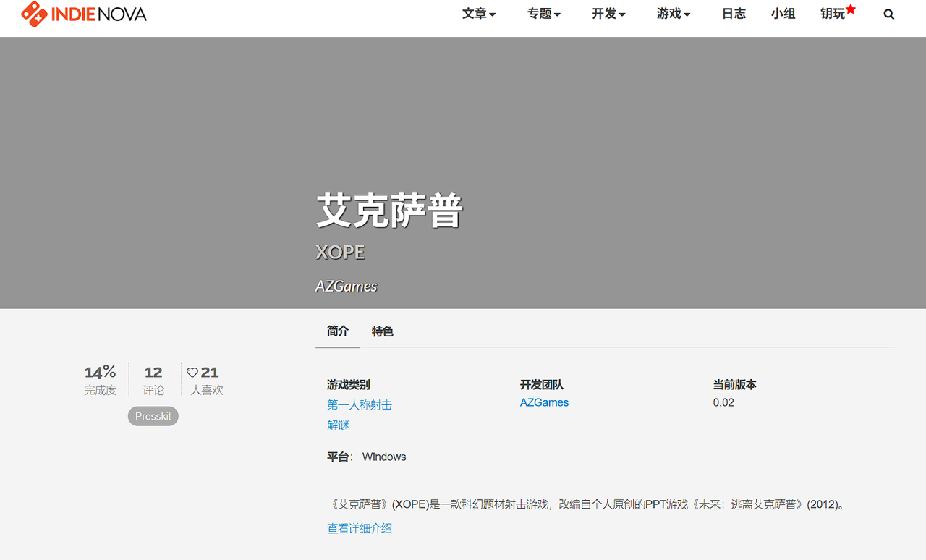Click the 14% 完成度 progress indicator
Screen dimensions: 926x560
[100, 380]
